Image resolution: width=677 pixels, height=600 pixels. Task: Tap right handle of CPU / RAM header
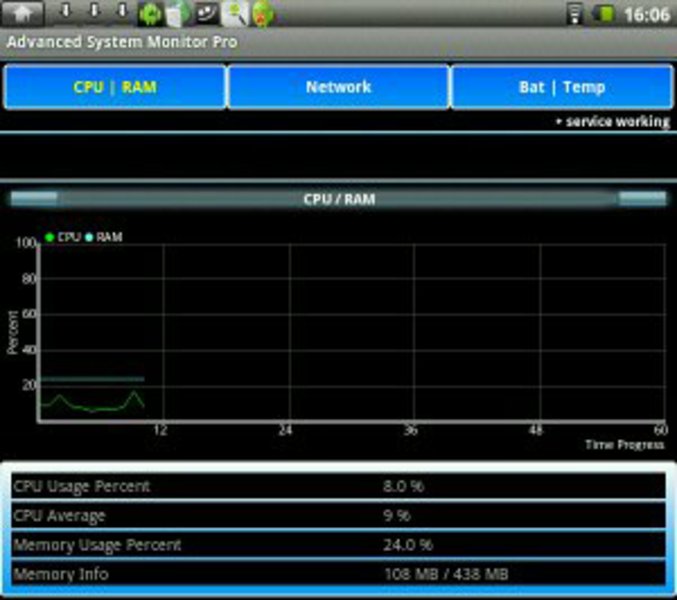(642, 198)
